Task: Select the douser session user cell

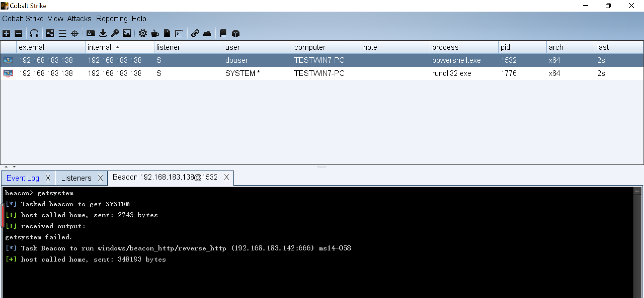Action: 258,60
